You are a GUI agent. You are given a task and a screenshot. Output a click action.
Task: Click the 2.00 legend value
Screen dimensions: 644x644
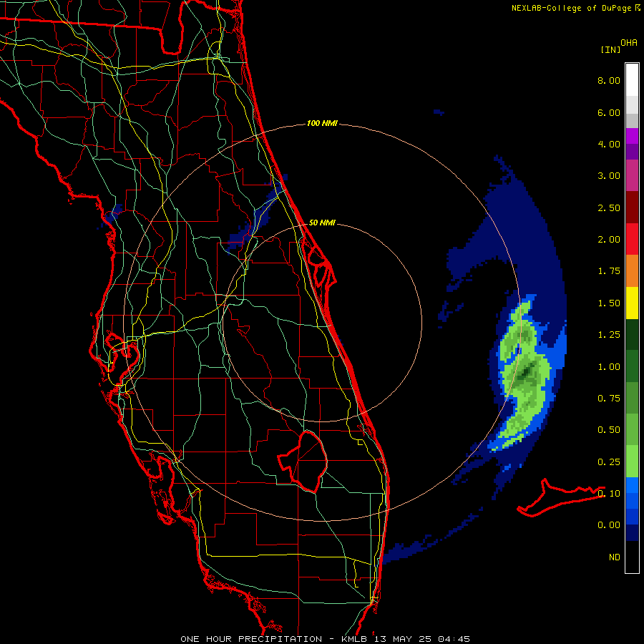609,240
